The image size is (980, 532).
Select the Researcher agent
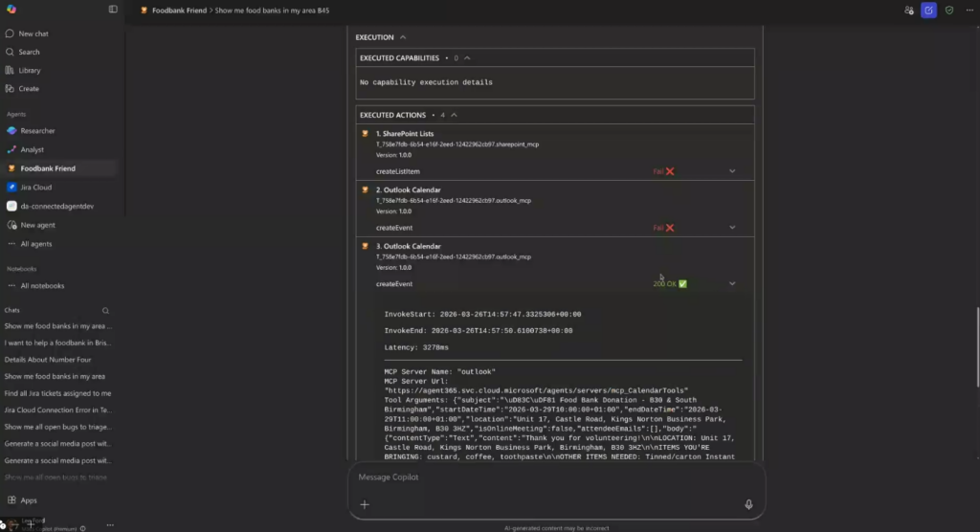(x=37, y=131)
